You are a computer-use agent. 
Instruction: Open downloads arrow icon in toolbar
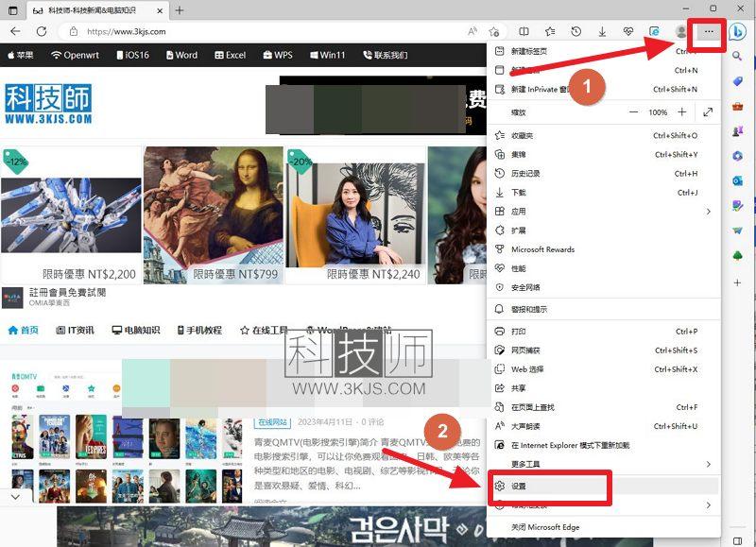(x=602, y=32)
